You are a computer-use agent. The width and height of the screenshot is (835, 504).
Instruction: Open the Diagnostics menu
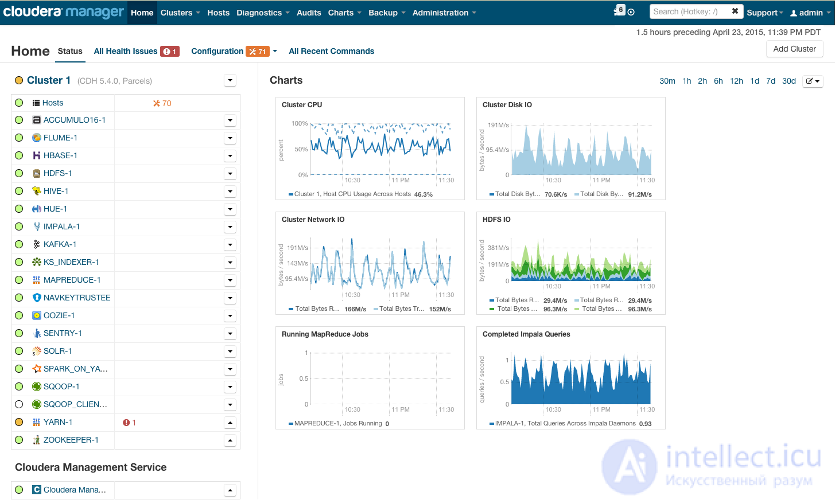tap(263, 13)
